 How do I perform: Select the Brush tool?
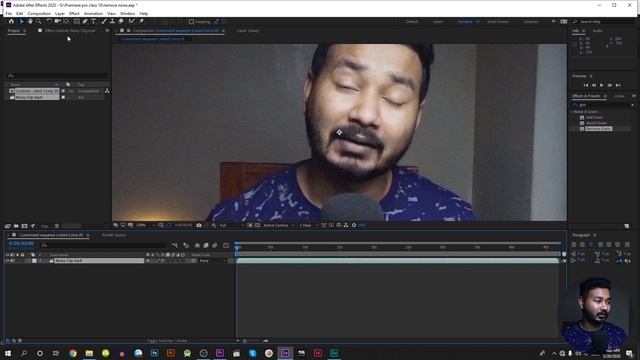tap(104, 21)
